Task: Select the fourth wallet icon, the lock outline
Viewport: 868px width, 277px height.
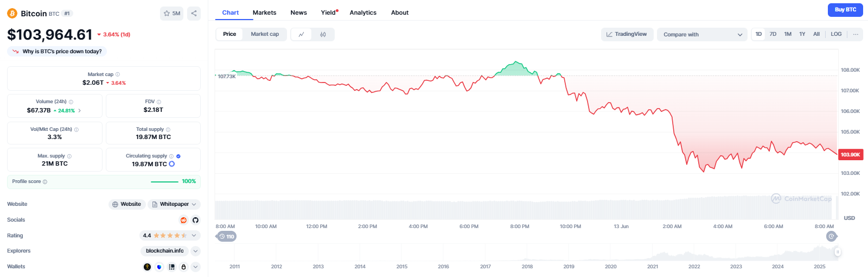Action: pos(183,267)
